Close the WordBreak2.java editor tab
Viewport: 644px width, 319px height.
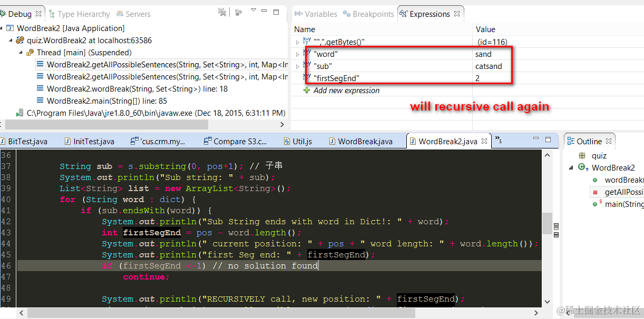point(485,142)
